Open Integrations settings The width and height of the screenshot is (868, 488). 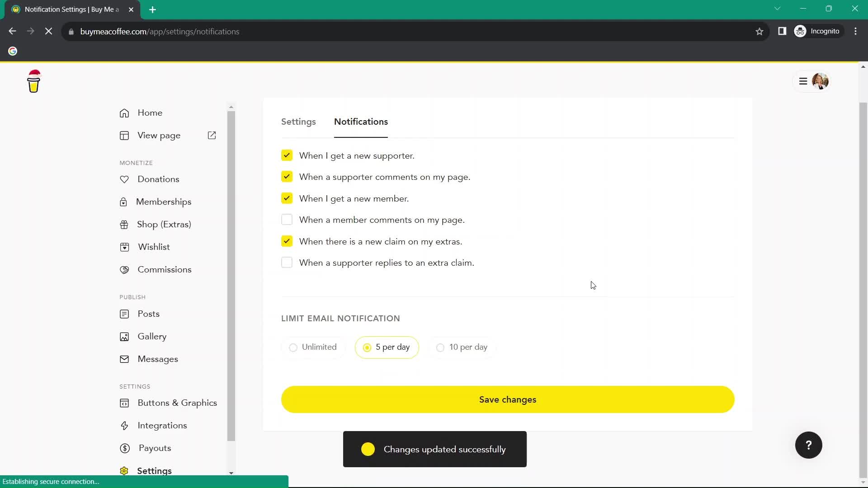click(162, 425)
